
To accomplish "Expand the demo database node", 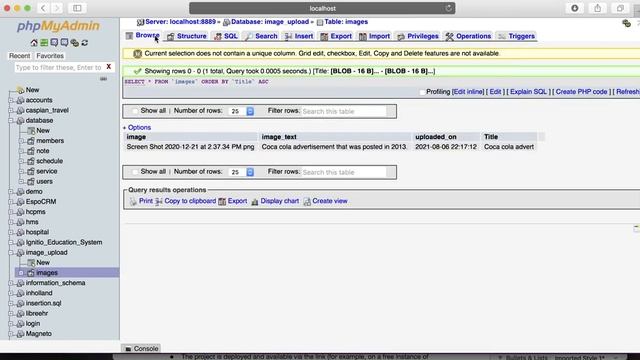I will [x=11, y=191].
